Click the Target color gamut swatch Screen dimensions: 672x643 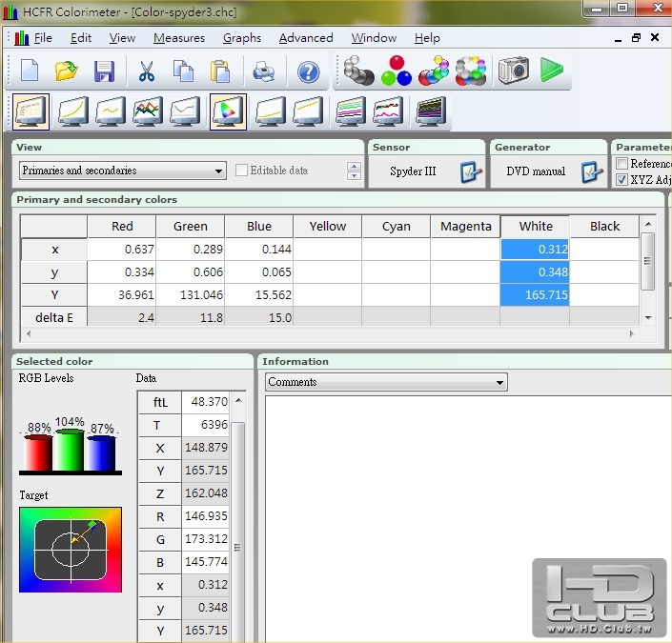pyautogui.click(x=71, y=549)
